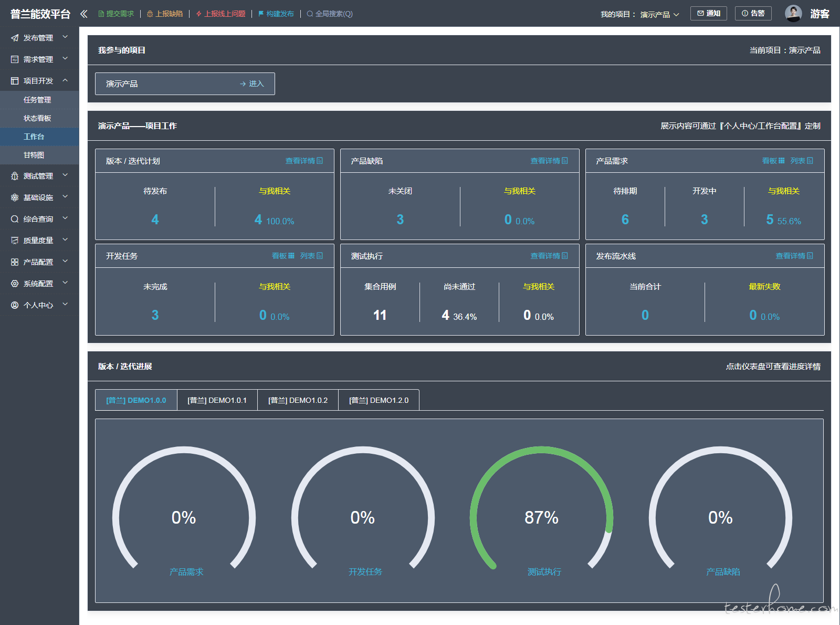Click the 测试管理 bug icon
This screenshot has width=840, height=625.
click(x=15, y=176)
